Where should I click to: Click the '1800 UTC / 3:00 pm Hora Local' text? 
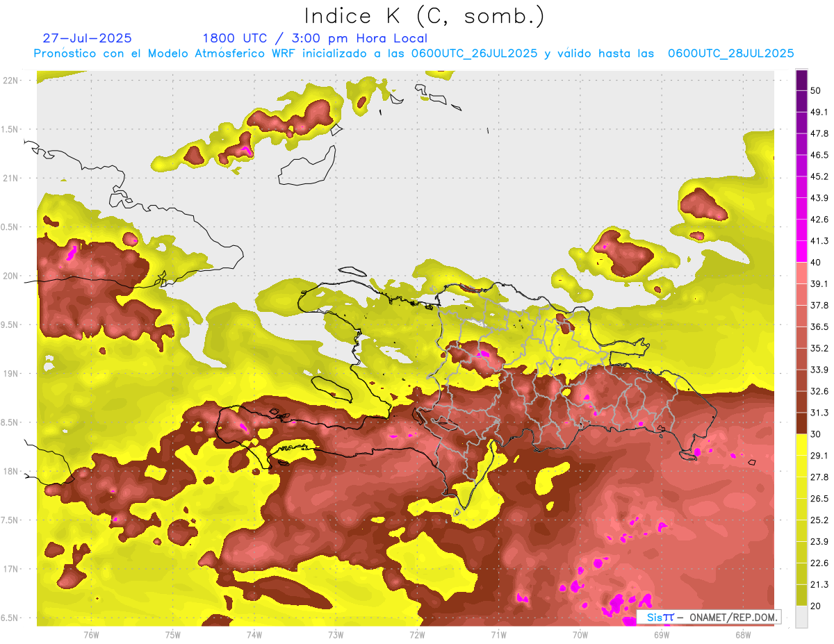click(x=315, y=38)
